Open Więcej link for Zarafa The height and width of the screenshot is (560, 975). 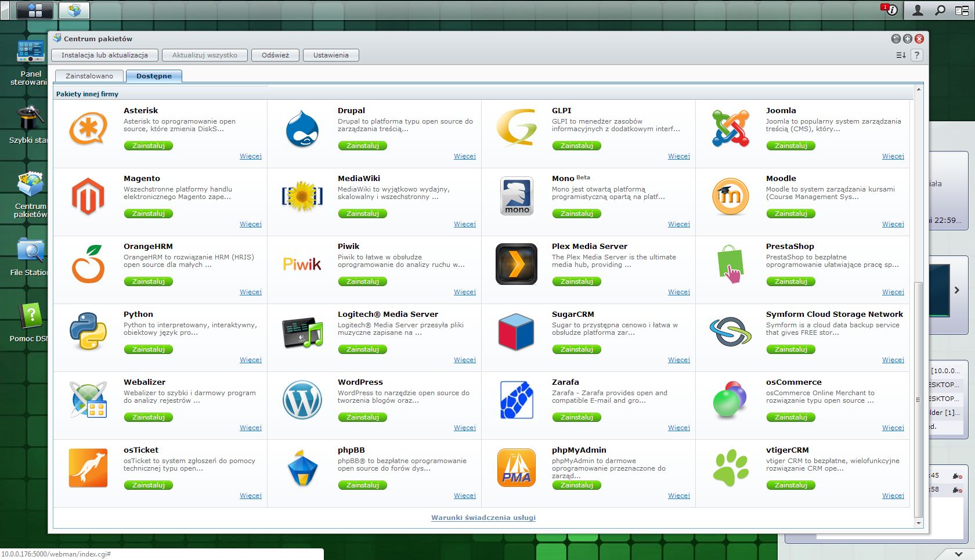(x=679, y=428)
